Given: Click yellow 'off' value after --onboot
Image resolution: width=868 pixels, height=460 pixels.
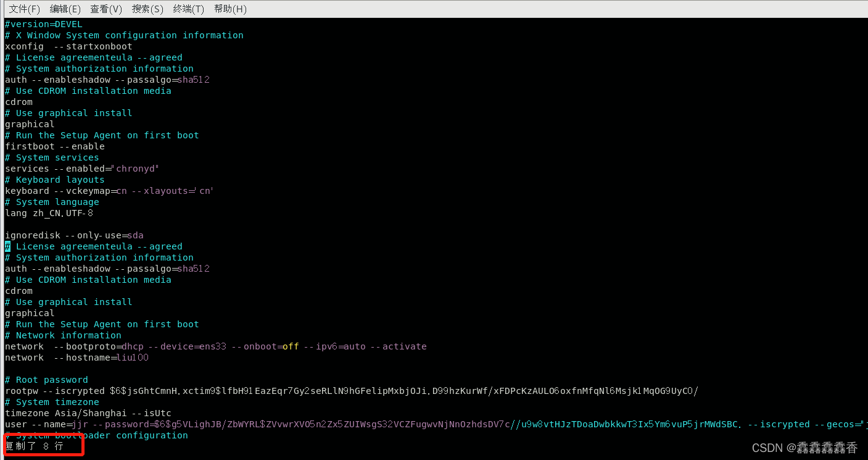Looking at the screenshot, I should coord(291,346).
